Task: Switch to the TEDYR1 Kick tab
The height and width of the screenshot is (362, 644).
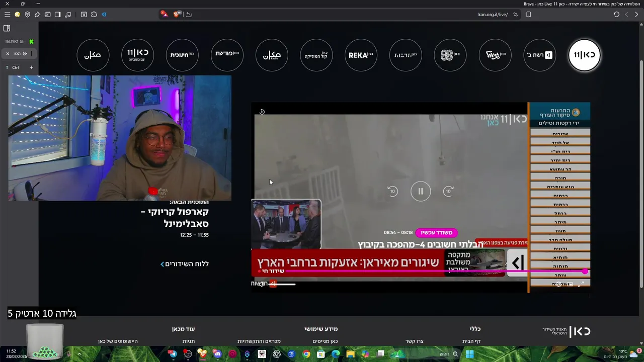Action: click(19, 41)
